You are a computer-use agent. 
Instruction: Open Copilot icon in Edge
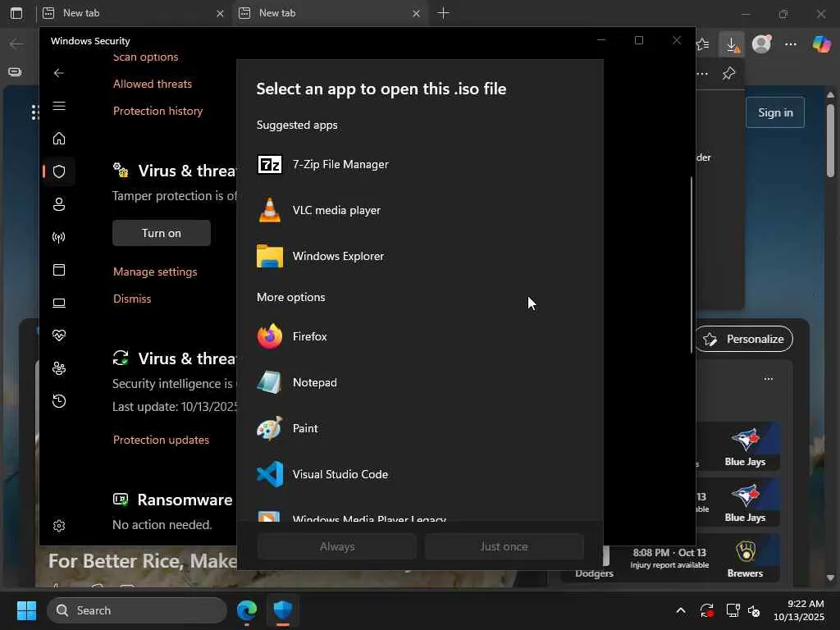pyautogui.click(x=821, y=44)
